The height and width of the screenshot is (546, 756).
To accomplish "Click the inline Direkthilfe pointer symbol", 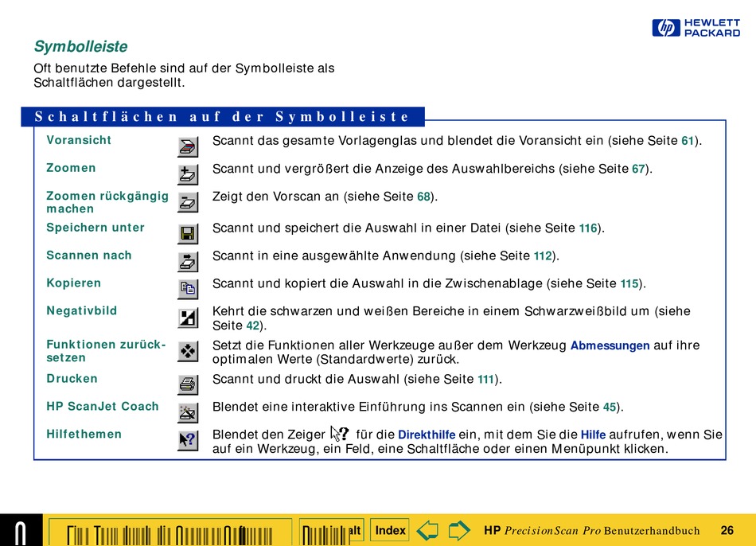I will pos(340,434).
